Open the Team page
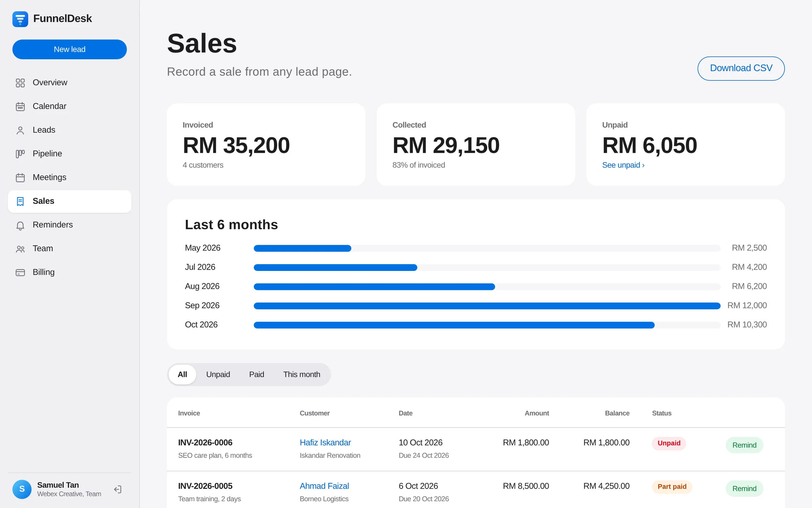Image resolution: width=812 pixels, height=508 pixels. (70, 249)
